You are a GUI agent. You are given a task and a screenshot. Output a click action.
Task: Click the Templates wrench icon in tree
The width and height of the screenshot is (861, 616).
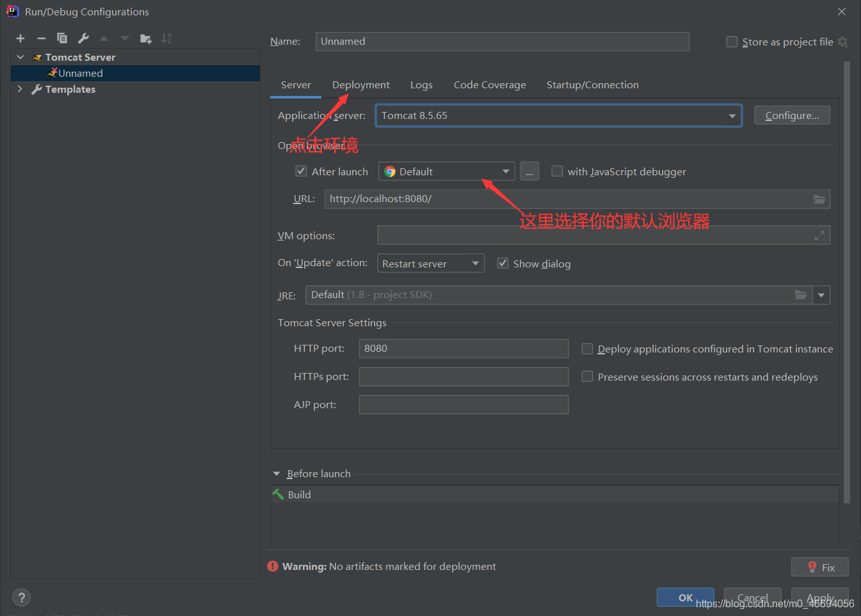pos(36,89)
